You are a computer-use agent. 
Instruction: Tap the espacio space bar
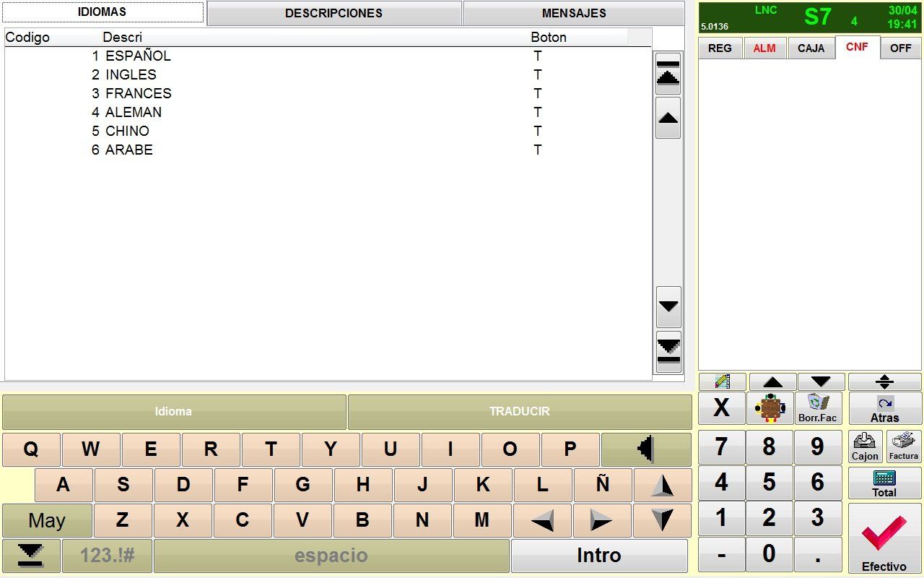[x=331, y=556]
